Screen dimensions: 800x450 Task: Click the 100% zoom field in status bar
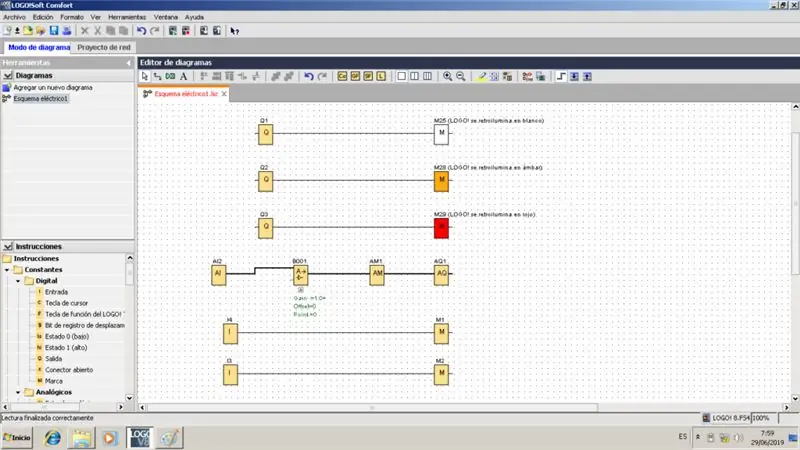pos(764,418)
